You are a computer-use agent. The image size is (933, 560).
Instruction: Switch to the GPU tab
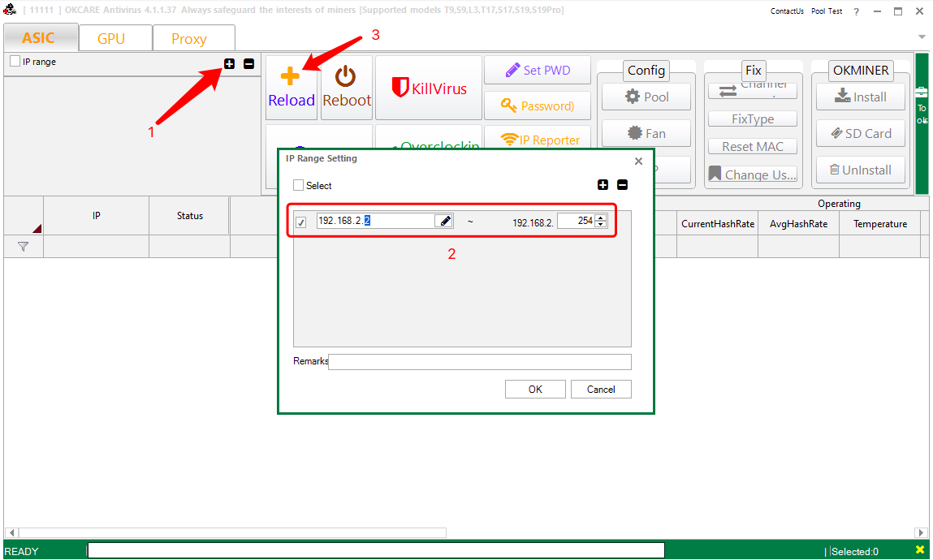(x=114, y=37)
